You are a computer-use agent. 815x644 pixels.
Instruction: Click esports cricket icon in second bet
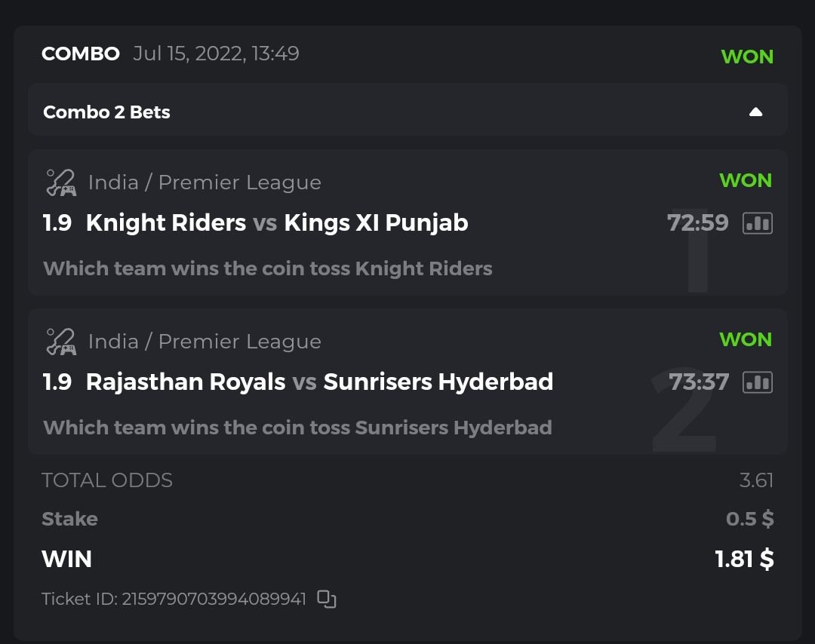point(60,342)
